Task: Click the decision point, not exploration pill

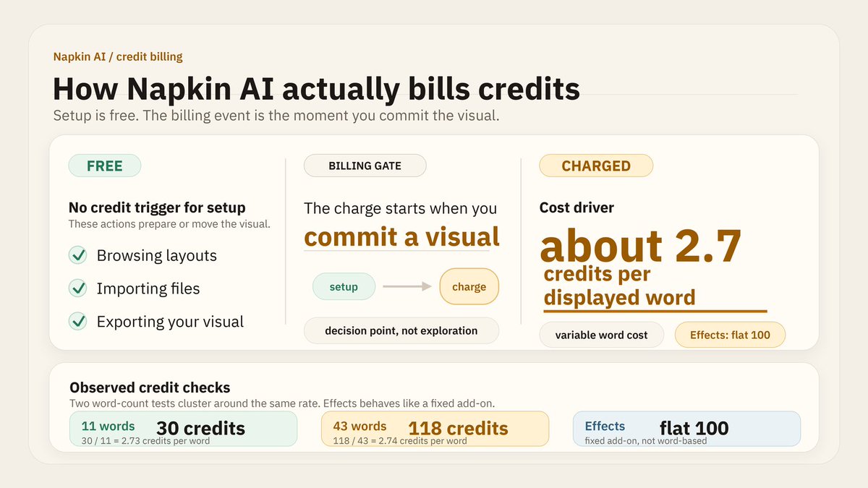Action: point(401,330)
